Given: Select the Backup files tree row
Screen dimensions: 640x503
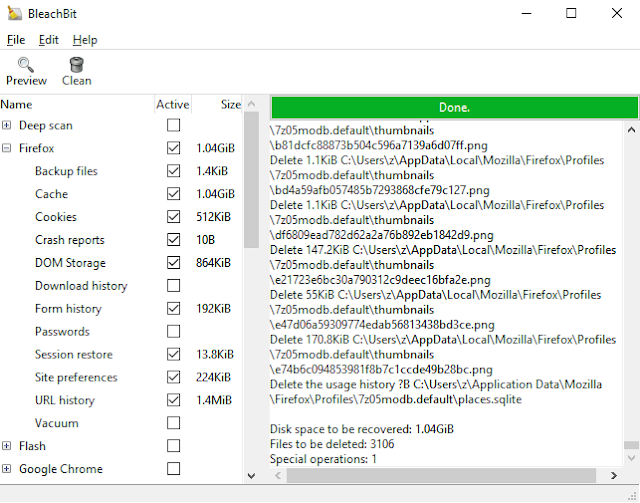Looking at the screenshot, I should click(x=121, y=171).
